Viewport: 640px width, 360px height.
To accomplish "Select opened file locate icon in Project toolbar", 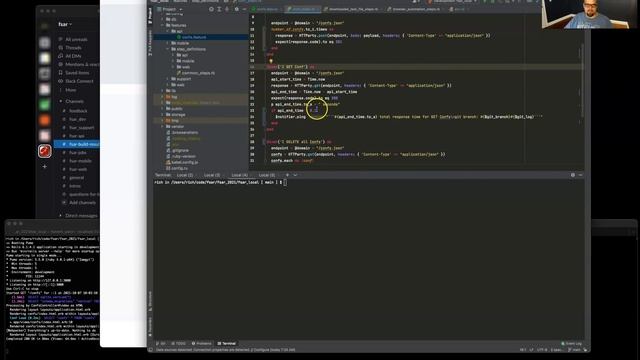I will coord(211,9).
